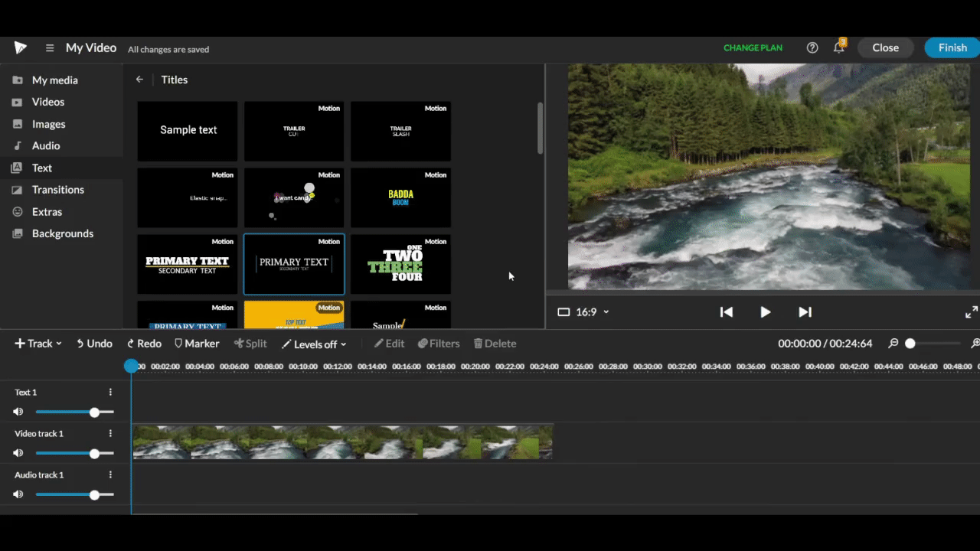
Task: Select the Elastic snap title template
Action: [x=188, y=197]
